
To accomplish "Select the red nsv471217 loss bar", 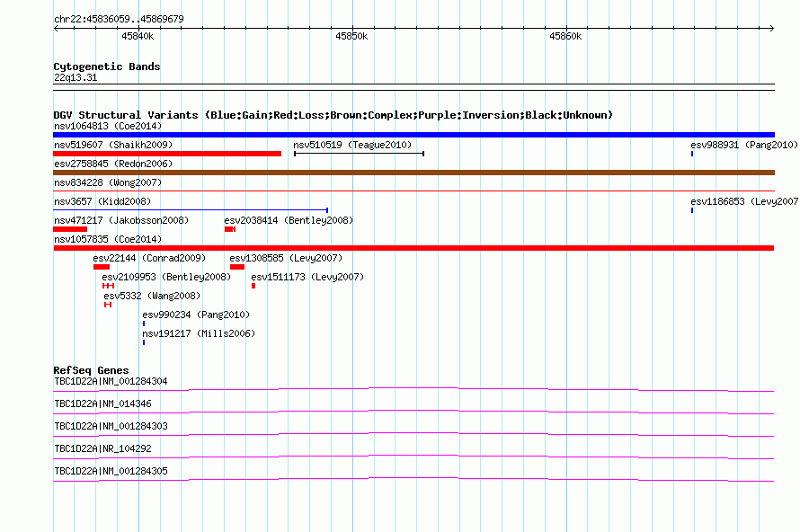I will click(x=70, y=229).
